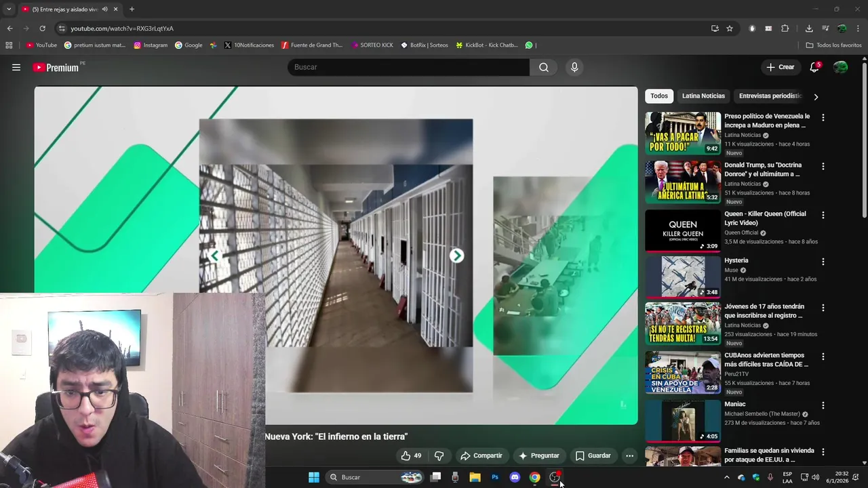Open the Preso político de Venezuela thumbnail
This screenshot has width=868, height=488.
coord(683,133)
